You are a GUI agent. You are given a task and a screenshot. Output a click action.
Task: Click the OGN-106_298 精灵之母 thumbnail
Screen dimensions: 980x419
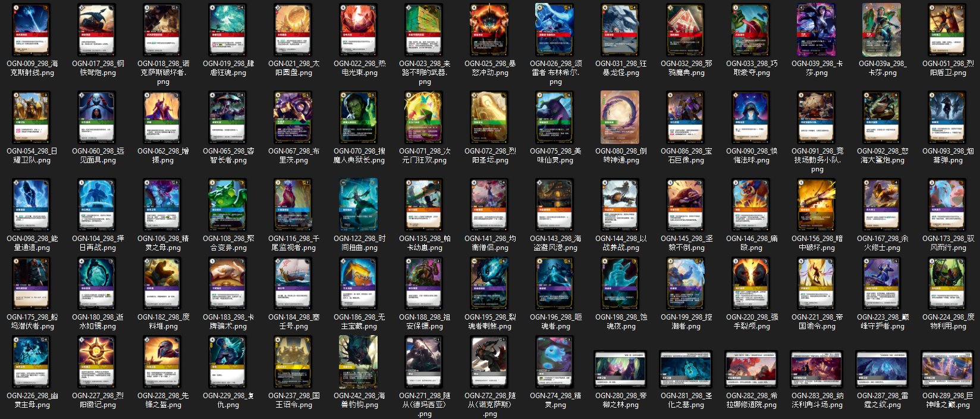coord(163,205)
